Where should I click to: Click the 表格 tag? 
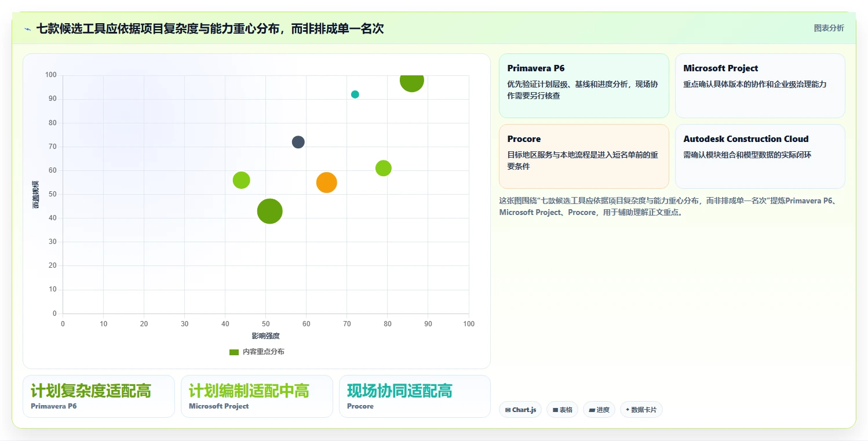coord(562,410)
